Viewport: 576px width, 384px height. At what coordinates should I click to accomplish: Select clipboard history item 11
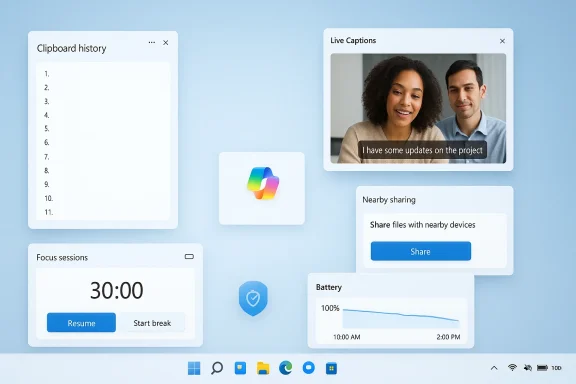(x=103, y=212)
